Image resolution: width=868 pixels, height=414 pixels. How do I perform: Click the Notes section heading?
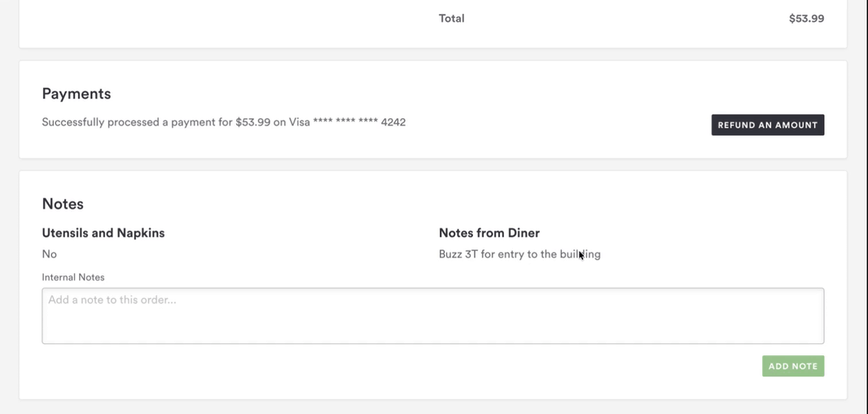63,204
